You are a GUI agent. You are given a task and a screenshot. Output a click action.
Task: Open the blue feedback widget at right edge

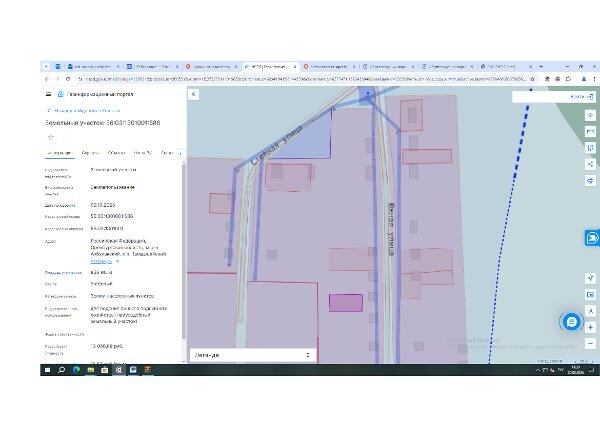click(x=592, y=238)
